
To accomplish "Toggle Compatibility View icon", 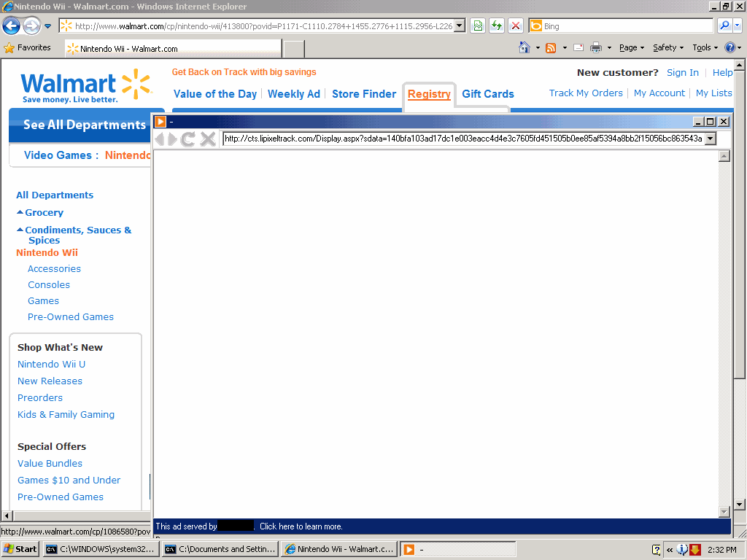I will click(x=478, y=26).
